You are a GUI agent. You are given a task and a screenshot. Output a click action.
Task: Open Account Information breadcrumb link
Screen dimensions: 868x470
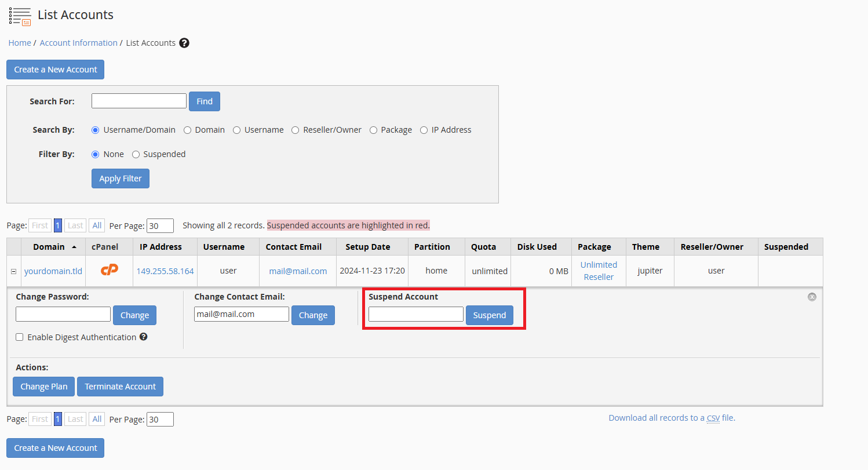[78, 43]
